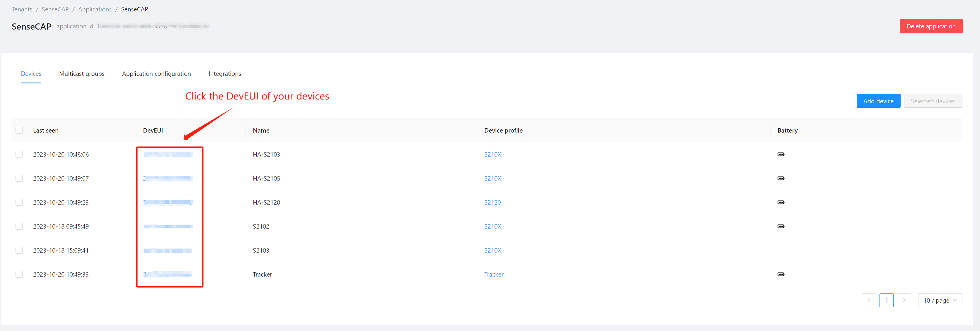Click the application id text in header

(x=133, y=26)
